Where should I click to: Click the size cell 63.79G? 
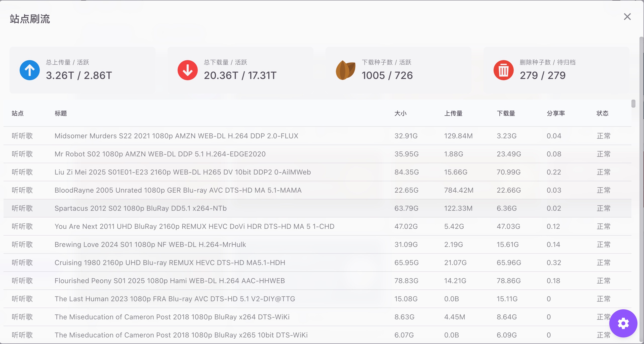[407, 208]
